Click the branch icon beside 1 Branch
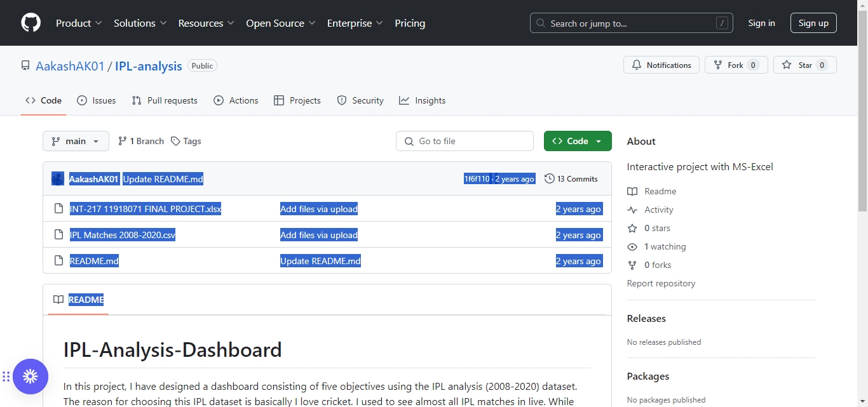Screen dimensions: 868x407 (123, 141)
